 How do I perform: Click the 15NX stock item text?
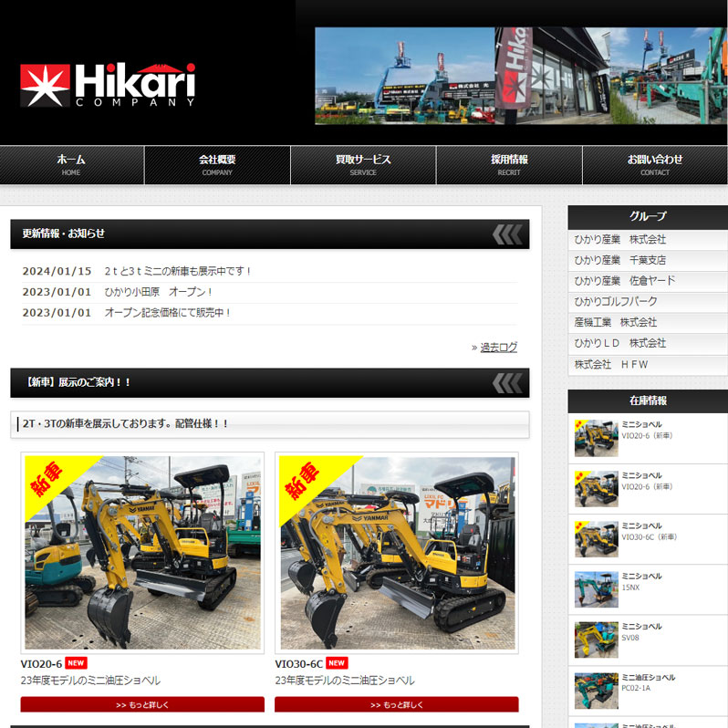click(x=630, y=588)
